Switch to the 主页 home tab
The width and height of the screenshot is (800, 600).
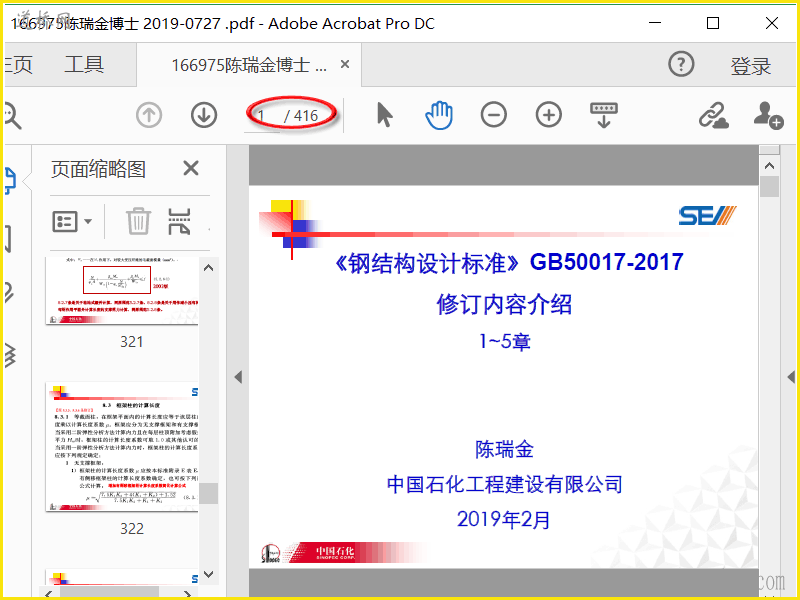[x=18, y=65]
